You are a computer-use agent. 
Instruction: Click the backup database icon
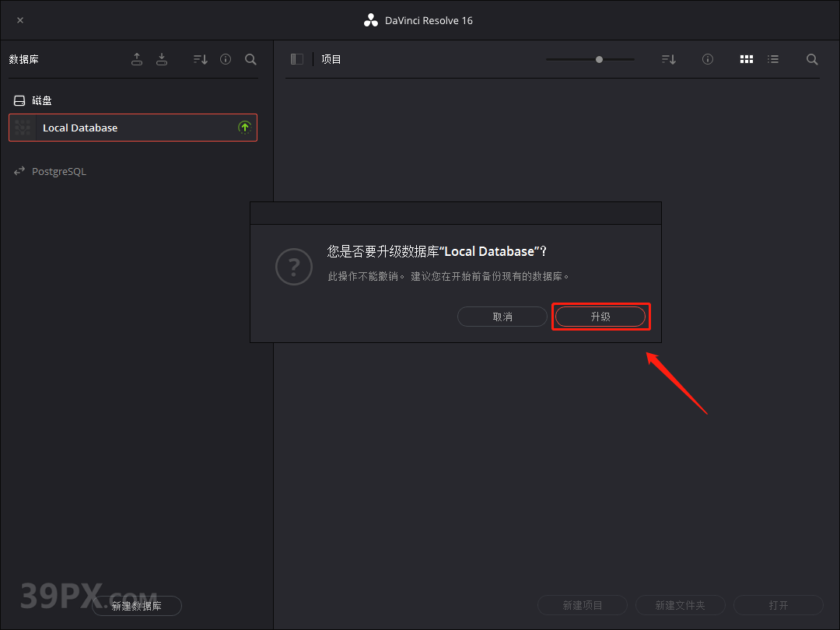coord(137,59)
